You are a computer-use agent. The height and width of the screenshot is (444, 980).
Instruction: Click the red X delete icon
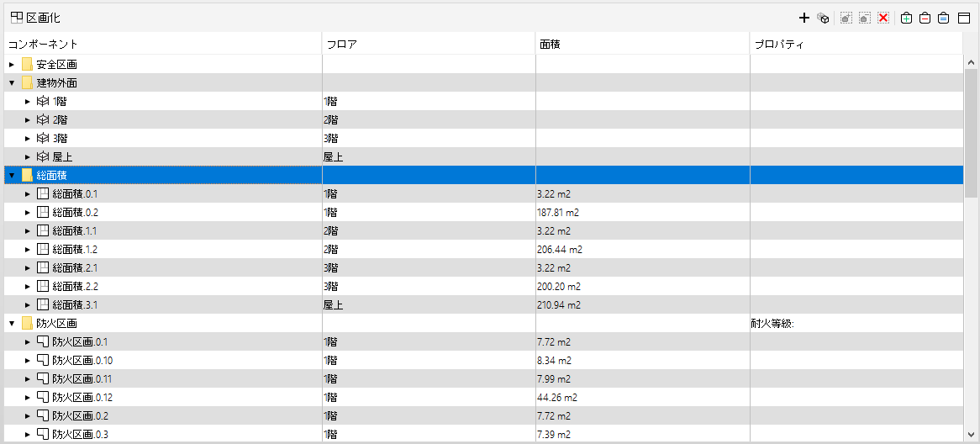(883, 18)
